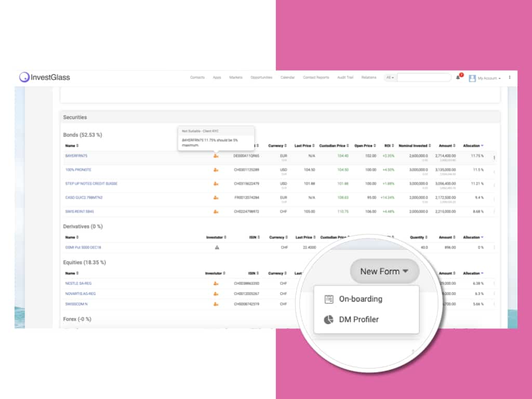Open the New Form dropdown

(384, 271)
